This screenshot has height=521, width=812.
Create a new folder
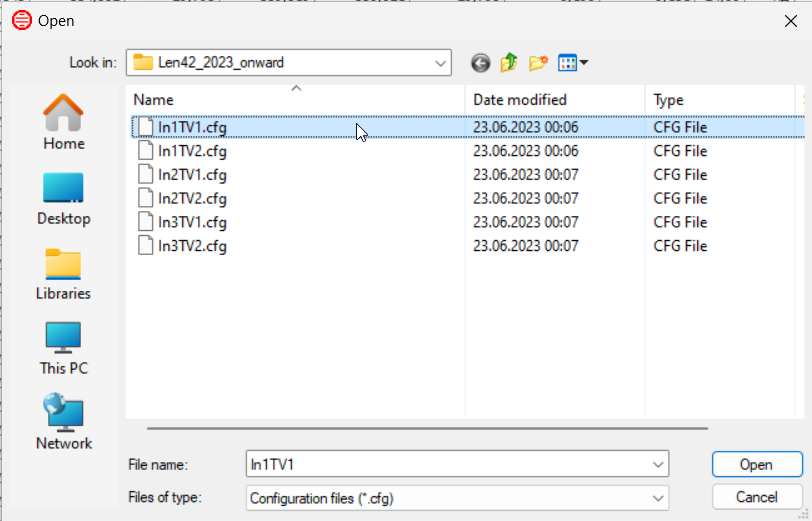pyautogui.click(x=539, y=63)
